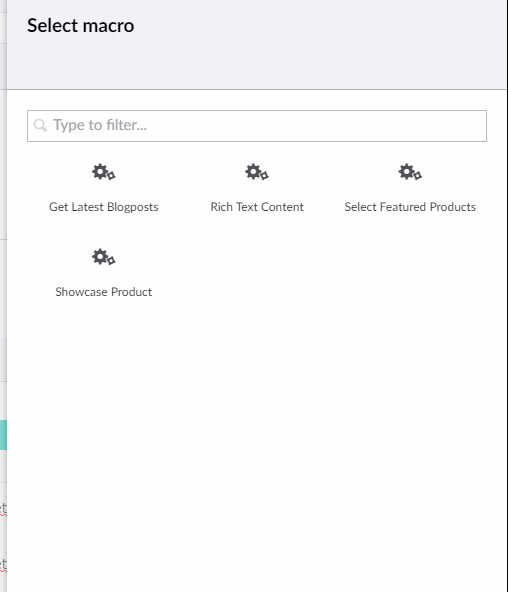Click the gears icon above Get Latest Blogposts
Screen dimensions: 508x592
tap(104, 172)
